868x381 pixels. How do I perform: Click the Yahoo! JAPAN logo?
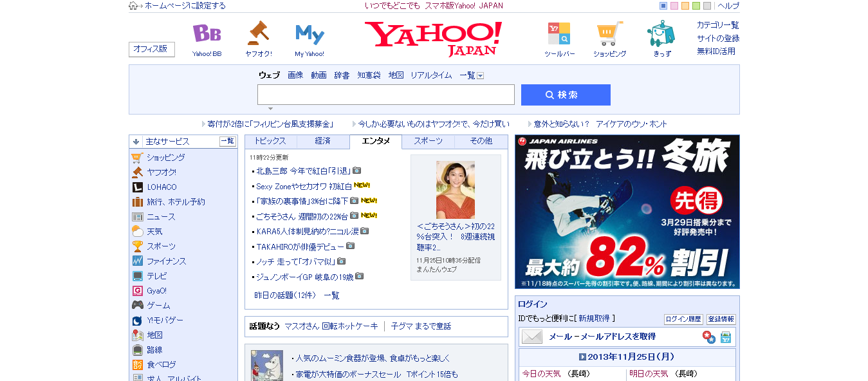click(433, 39)
